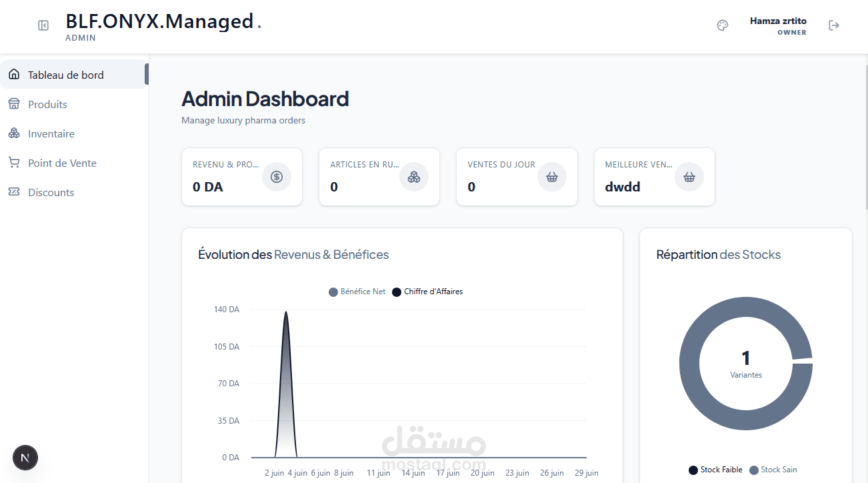Viewport: 868px width, 483px height.
Task: Click the dwdd best-seller value
Action: tap(623, 187)
